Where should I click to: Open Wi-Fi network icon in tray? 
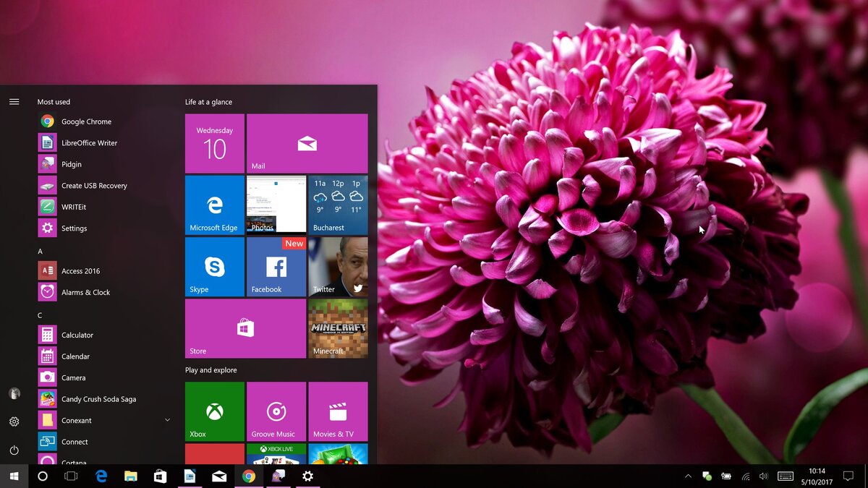(x=745, y=476)
